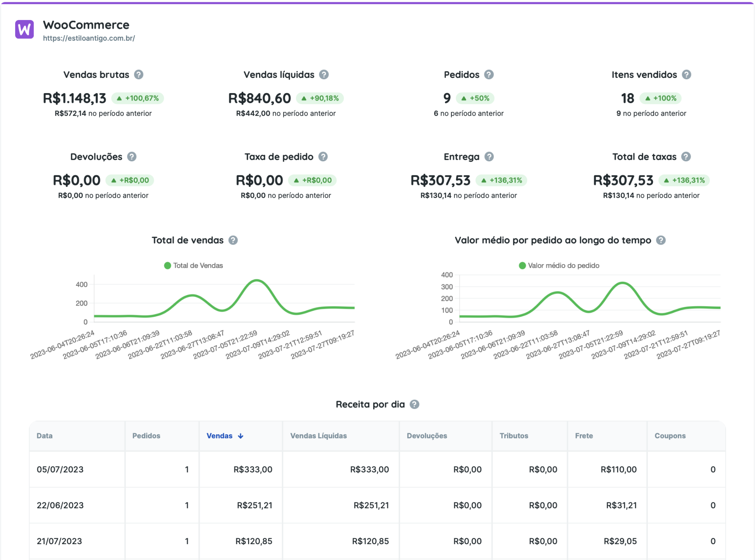Image resolution: width=756 pixels, height=560 pixels.
Task: Sort the table by Frete column
Action: pyautogui.click(x=584, y=436)
